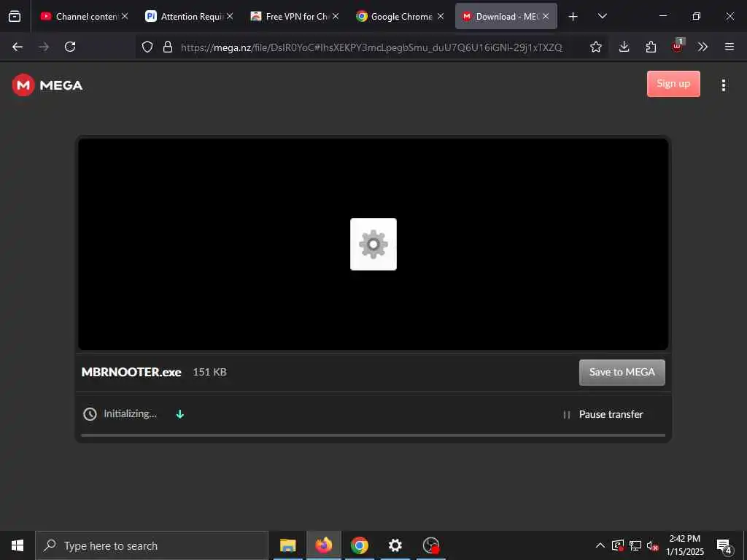
Task: Click the gear file thumbnail in preview
Action: 373,244
